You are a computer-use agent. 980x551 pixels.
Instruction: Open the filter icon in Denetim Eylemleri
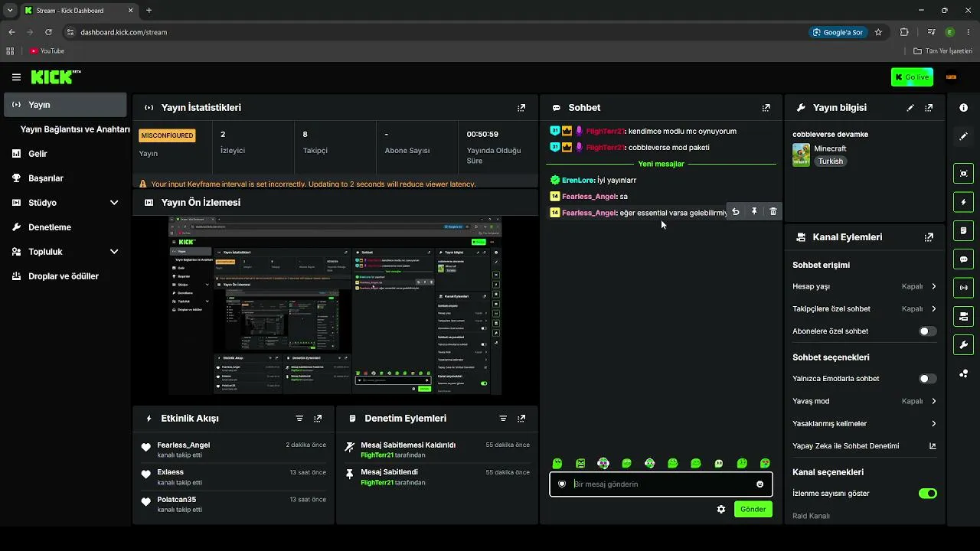pos(503,419)
